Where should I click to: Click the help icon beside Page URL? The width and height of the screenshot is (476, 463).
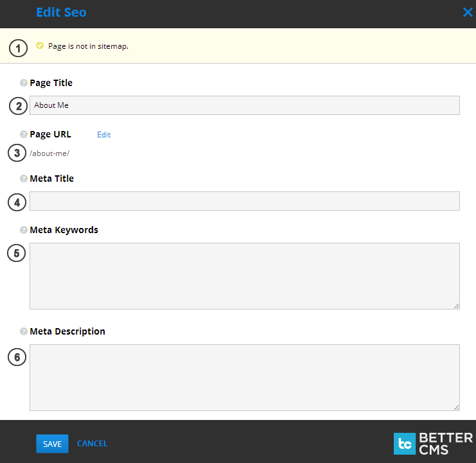point(24,135)
